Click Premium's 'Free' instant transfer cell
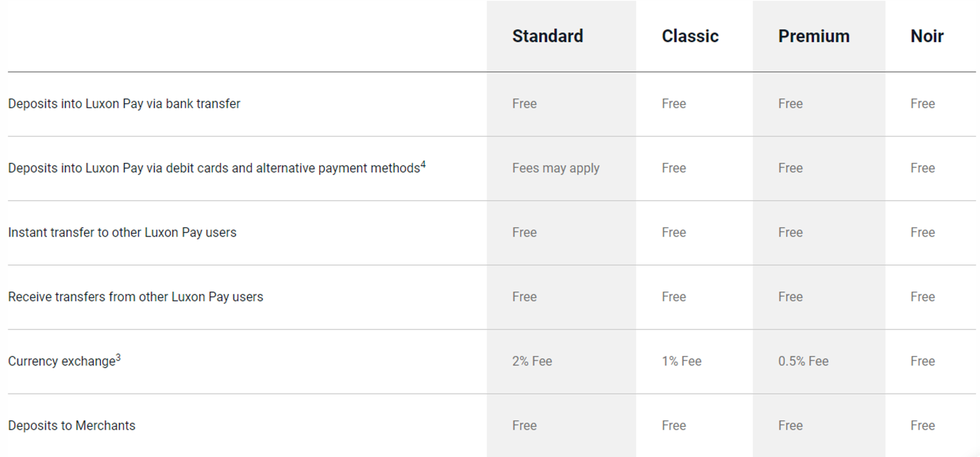The image size is (980, 457). tap(790, 233)
